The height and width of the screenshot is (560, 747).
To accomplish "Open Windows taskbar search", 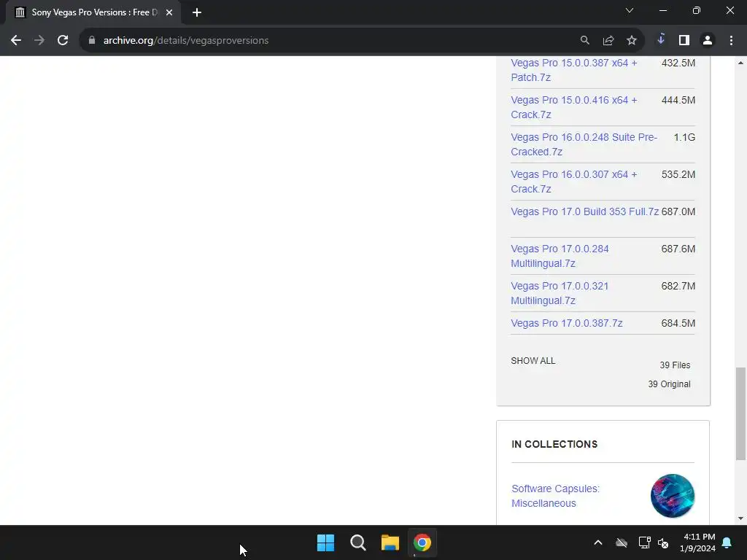I will coord(357,542).
